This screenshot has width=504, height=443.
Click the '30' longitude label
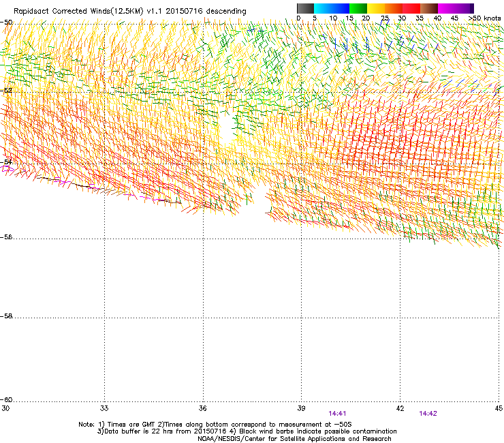pyautogui.click(x=5, y=408)
